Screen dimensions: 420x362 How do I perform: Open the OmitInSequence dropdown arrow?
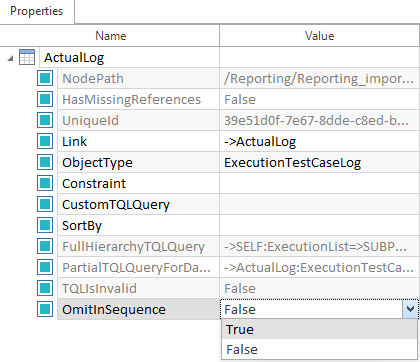pyautogui.click(x=410, y=309)
